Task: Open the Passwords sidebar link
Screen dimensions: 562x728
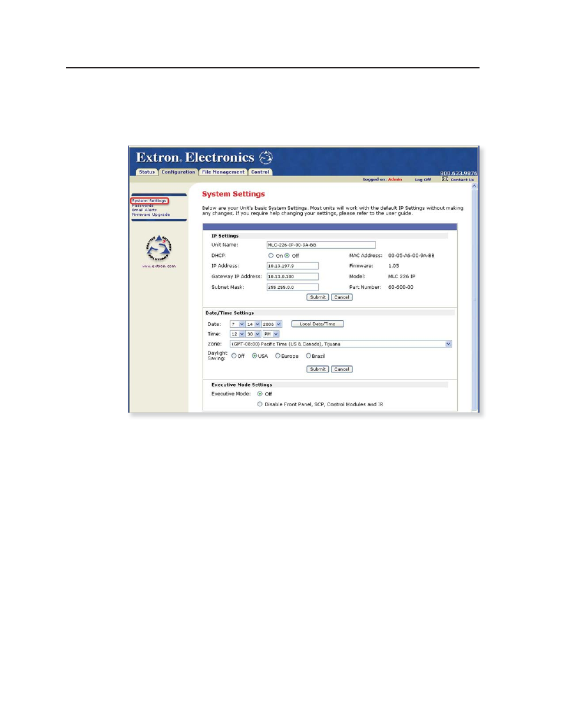Action: click(x=143, y=205)
